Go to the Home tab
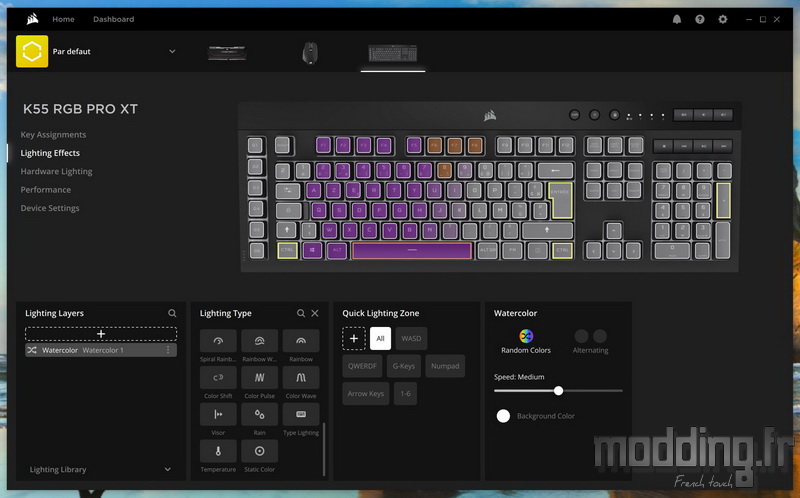The image size is (800, 498). pos(63,19)
